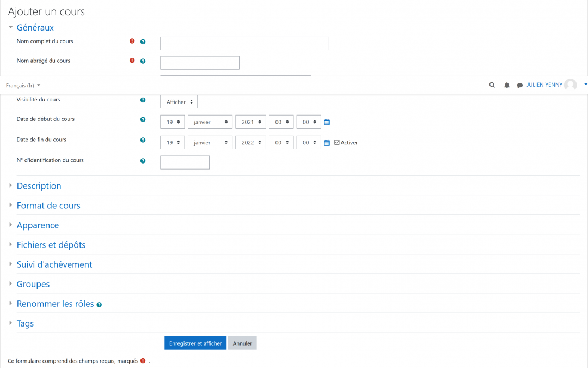The height and width of the screenshot is (368, 588).
Task: Expand the Description section
Action: (39, 186)
